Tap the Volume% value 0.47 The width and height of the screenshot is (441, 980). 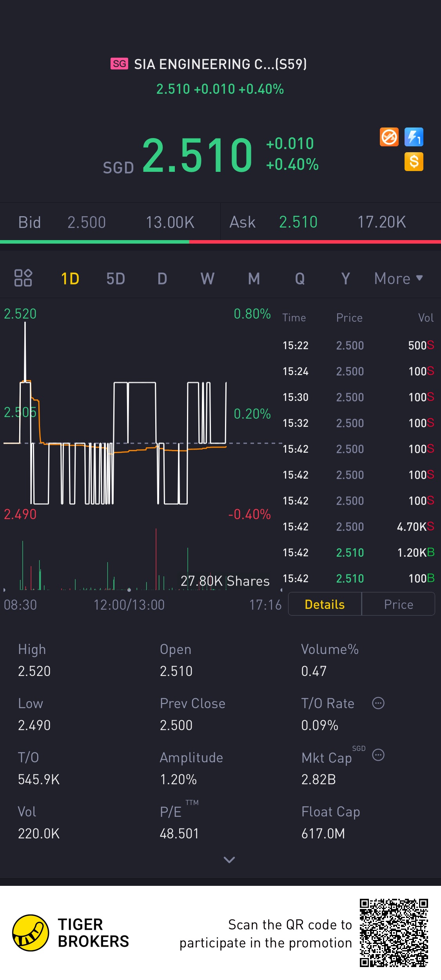[x=314, y=671]
